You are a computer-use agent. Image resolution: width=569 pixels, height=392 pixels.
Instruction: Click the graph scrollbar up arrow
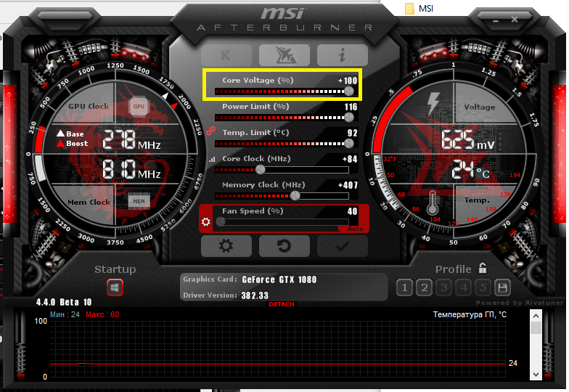coord(536,315)
